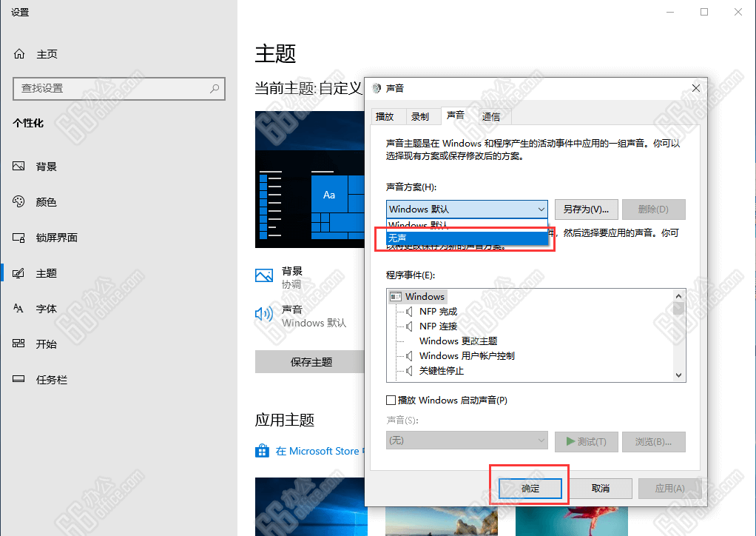756x536 pixels.
Task: Click the 应用(A) button
Action: point(669,488)
